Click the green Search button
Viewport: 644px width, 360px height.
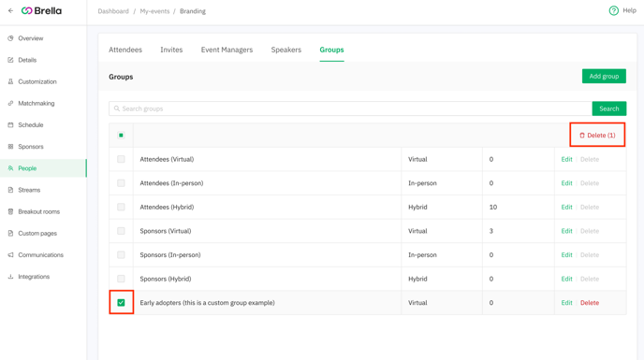[609, 108]
